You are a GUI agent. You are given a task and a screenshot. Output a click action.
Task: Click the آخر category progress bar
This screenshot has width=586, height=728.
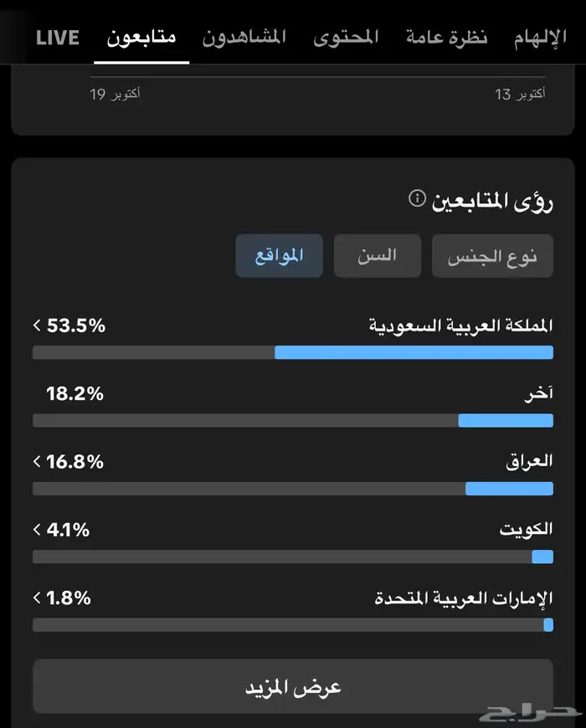293,420
